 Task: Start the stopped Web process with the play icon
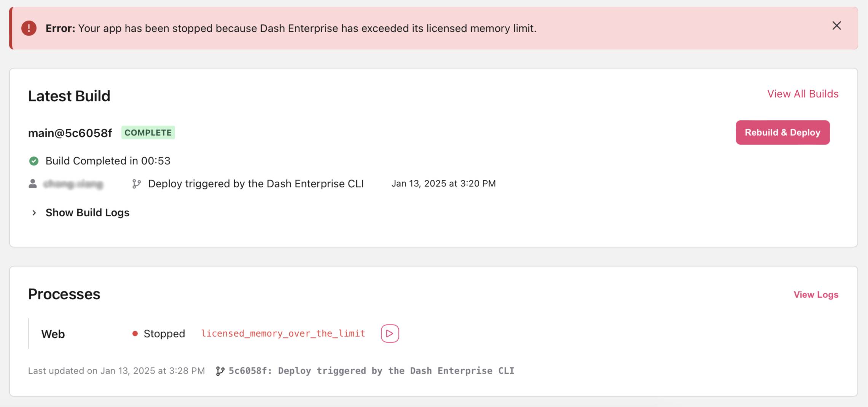[390, 334]
